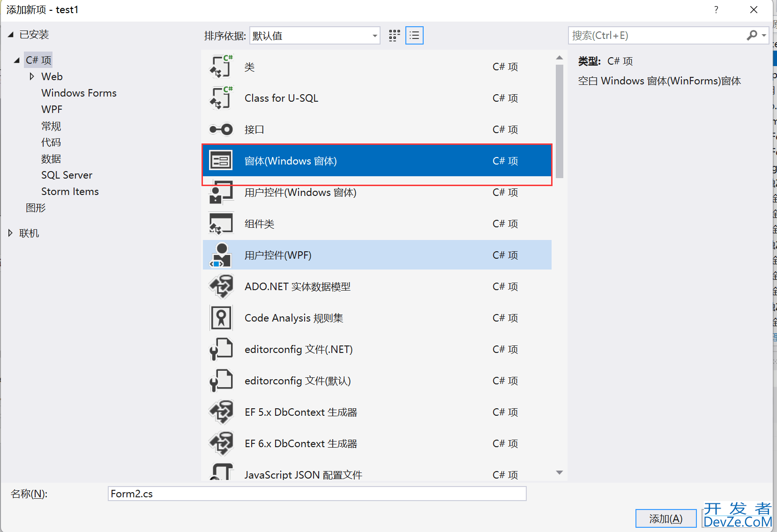Click the EF 5.x DbContext 生成器 icon

point(221,412)
